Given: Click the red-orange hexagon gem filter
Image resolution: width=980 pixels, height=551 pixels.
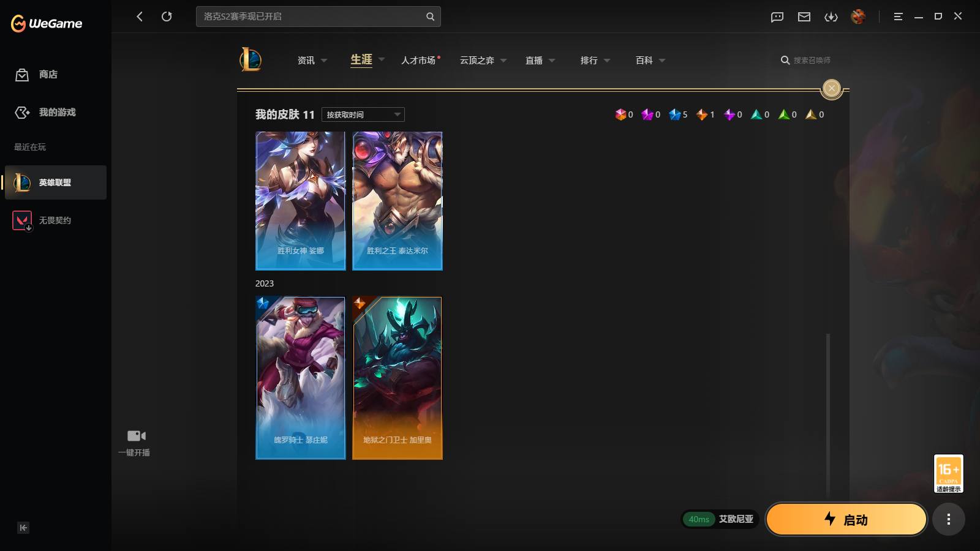Looking at the screenshot, I should tap(620, 114).
